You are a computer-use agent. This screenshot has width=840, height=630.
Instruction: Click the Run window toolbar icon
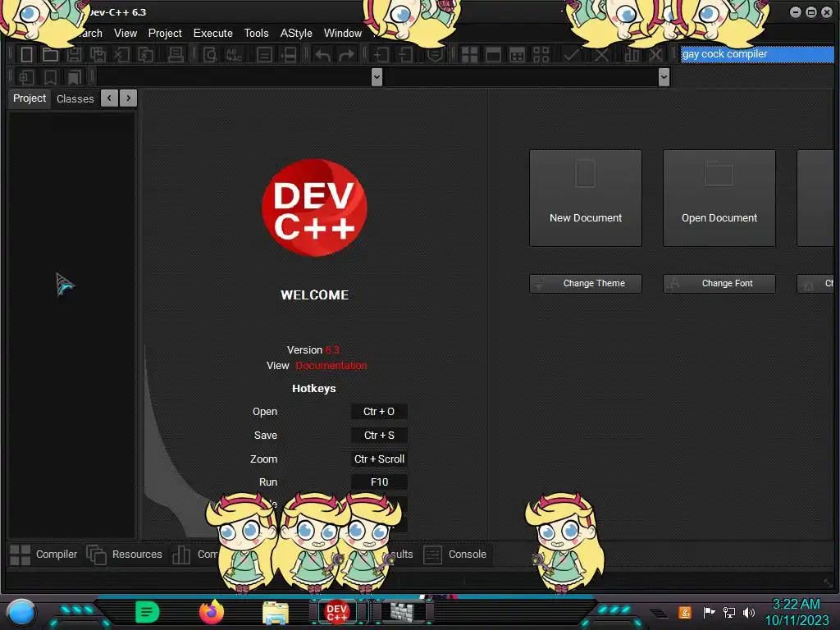(x=493, y=55)
